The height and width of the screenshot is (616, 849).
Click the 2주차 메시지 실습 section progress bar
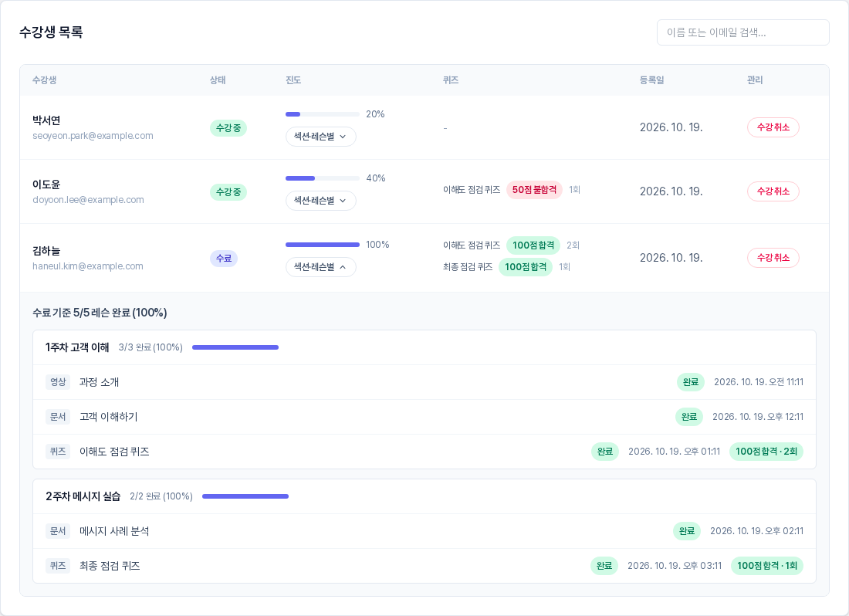click(245, 496)
